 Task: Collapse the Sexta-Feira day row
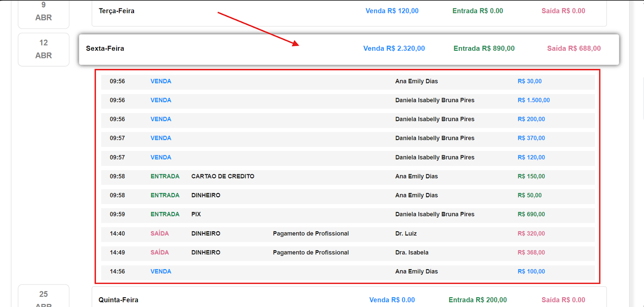click(x=349, y=49)
